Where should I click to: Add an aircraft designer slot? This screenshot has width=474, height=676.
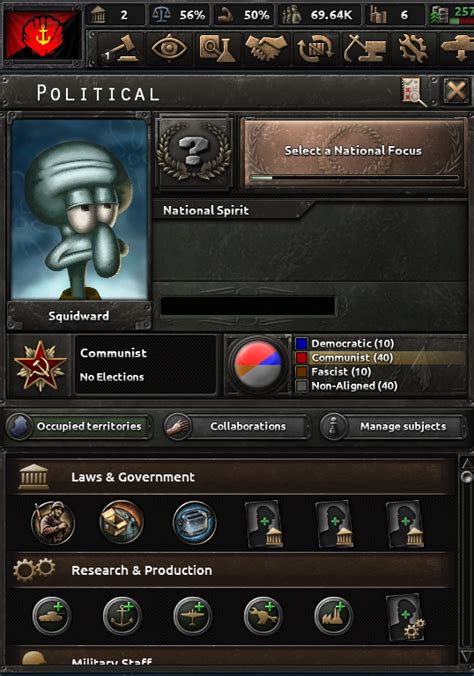coord(192,616)
